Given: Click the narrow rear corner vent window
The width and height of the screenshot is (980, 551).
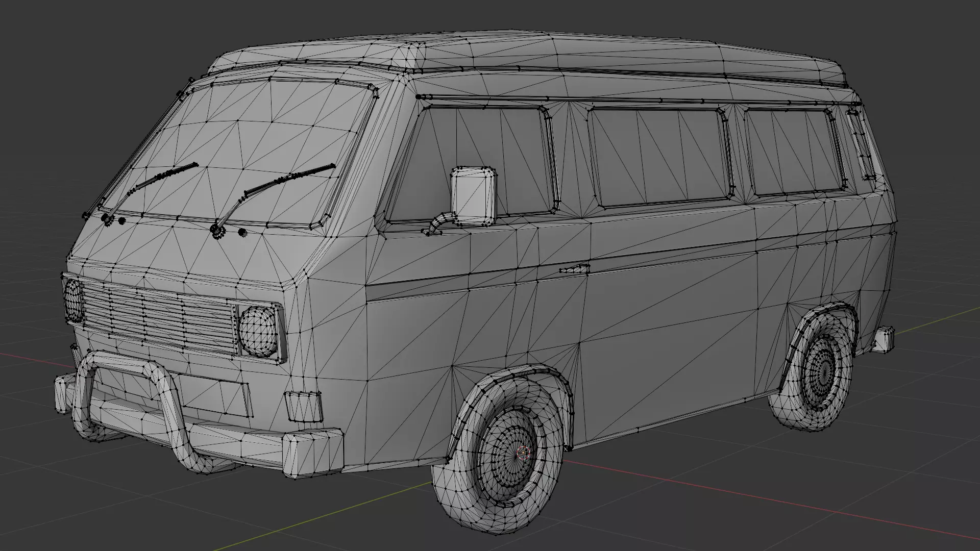Looking at the screenshot, I should click(x=861, y=144).
